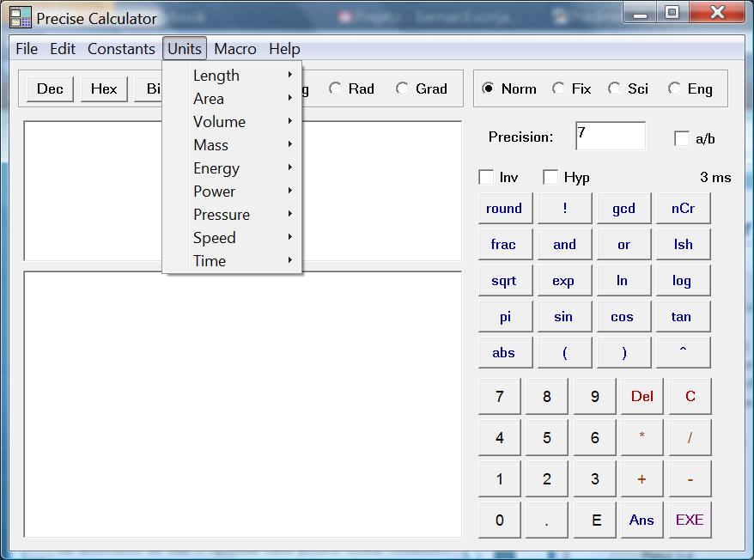Click the purple EXE key

(690, 520)
